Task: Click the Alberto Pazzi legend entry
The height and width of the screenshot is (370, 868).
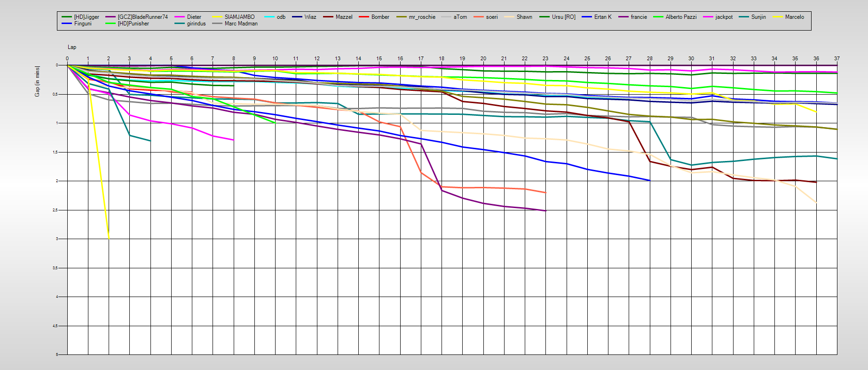Action: pyautogui.click(x=681, y=17)
